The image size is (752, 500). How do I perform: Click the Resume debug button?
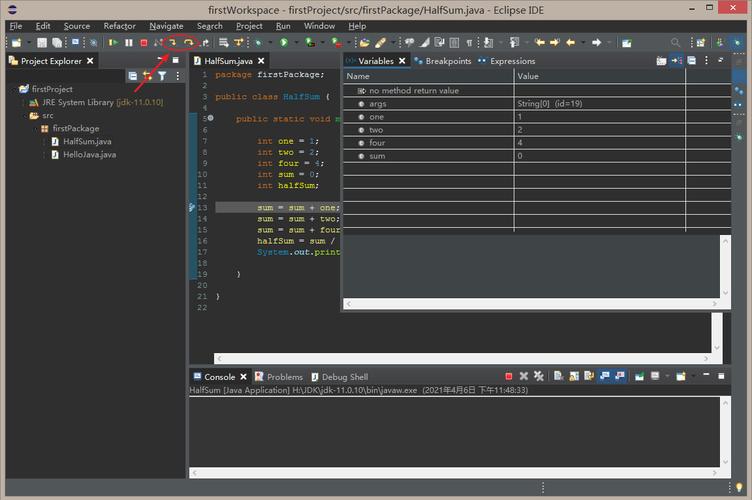(113, 43)
